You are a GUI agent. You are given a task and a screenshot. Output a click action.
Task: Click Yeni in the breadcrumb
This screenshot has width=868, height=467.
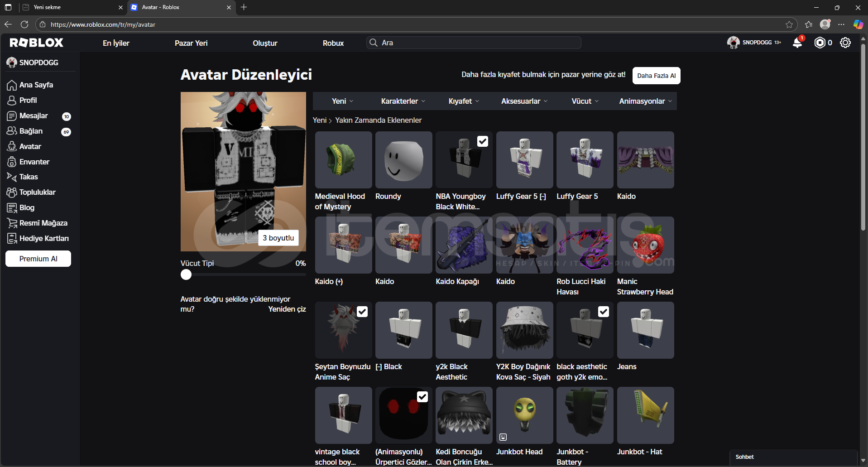point(319,120)
